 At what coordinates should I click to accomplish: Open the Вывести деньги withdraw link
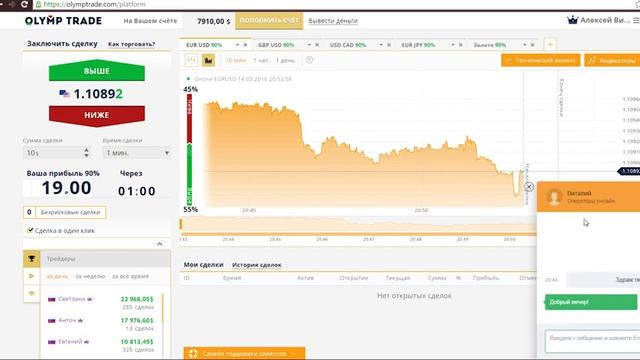point(333,21)
